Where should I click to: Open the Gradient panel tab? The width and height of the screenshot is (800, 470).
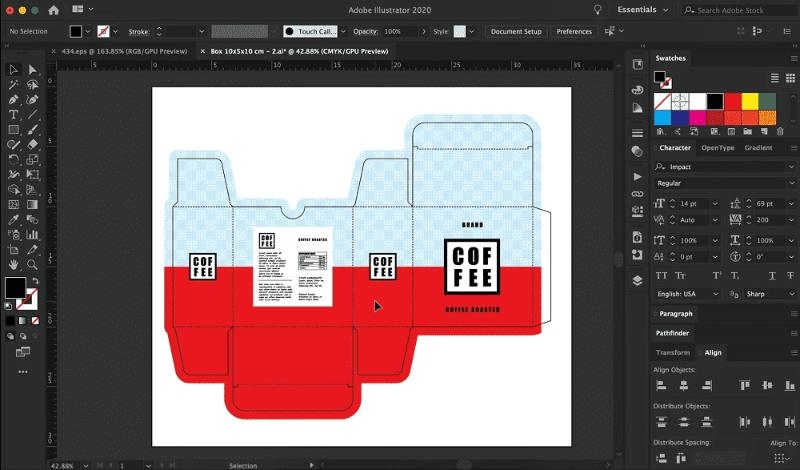click(x=758, y=148)
